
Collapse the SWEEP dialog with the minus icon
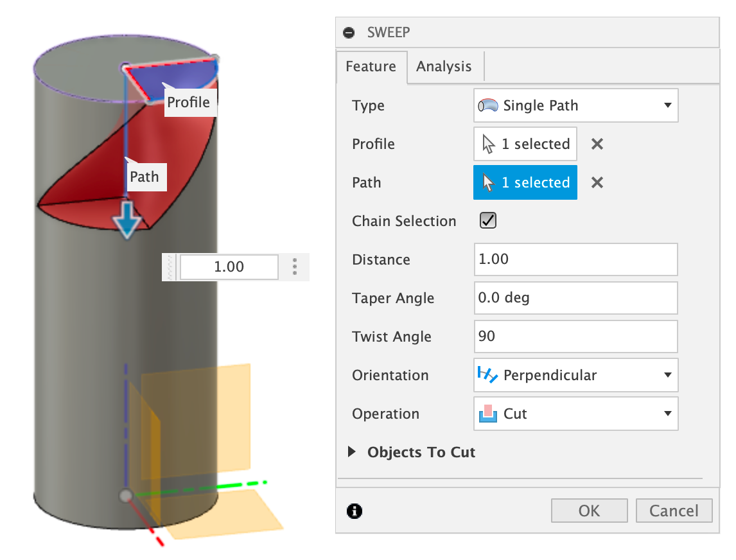pyautogui.click(x=349, y=32)
